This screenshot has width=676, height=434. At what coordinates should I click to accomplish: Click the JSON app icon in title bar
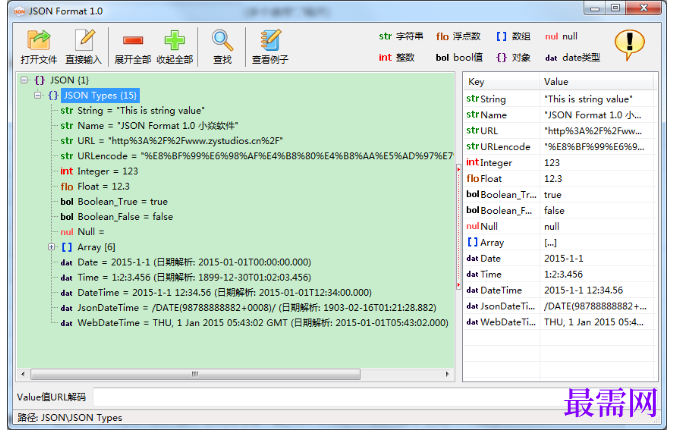[x=19, y=11]
